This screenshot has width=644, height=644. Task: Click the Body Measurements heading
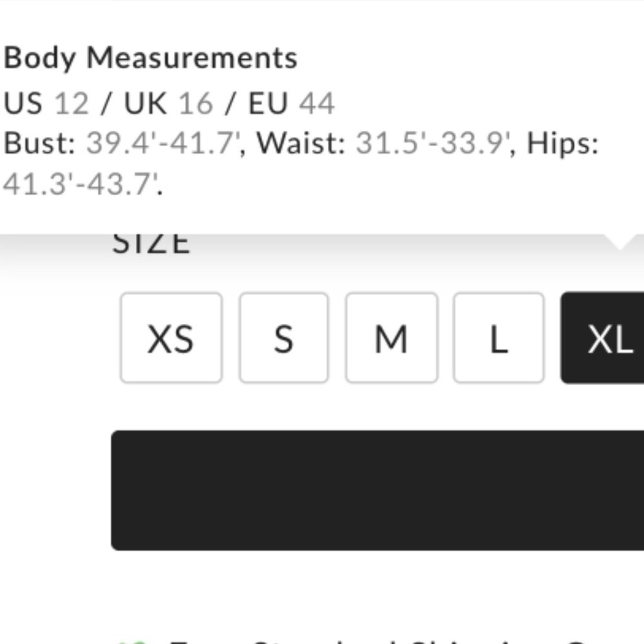pos(150,58)
